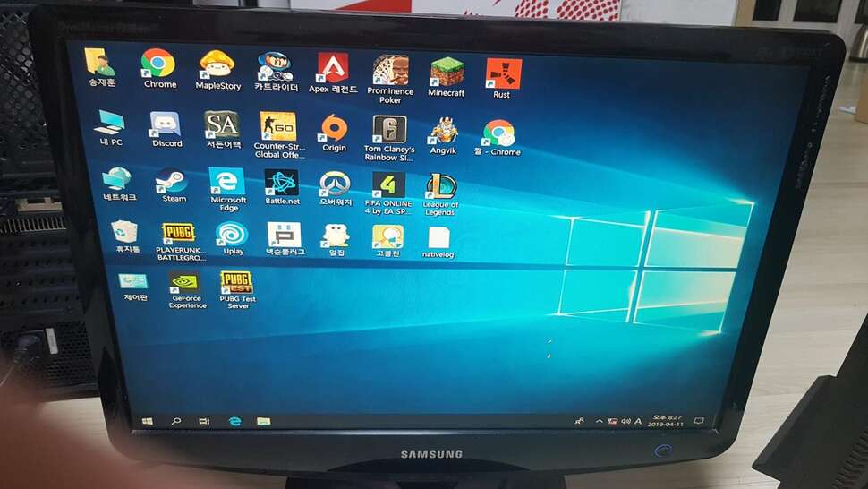Select the 네트워크 network icon

[118, 184]
